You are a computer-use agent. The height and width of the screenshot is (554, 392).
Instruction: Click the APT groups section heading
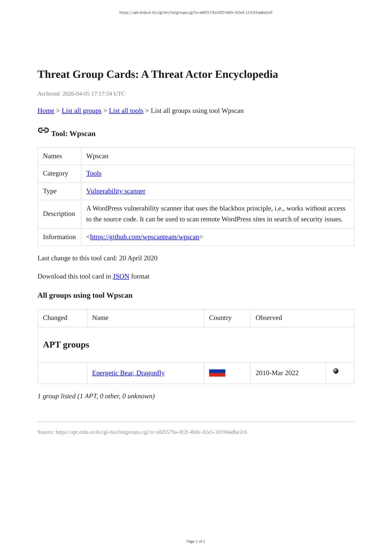click(66, 345)
